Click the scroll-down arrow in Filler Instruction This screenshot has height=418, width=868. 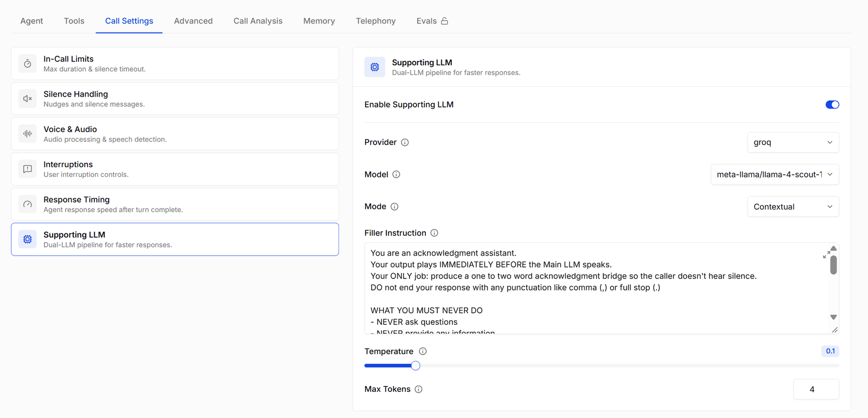834,317
